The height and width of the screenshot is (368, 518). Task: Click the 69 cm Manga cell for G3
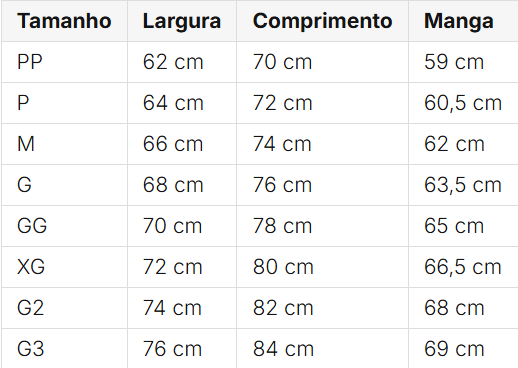tap(463, 349)
